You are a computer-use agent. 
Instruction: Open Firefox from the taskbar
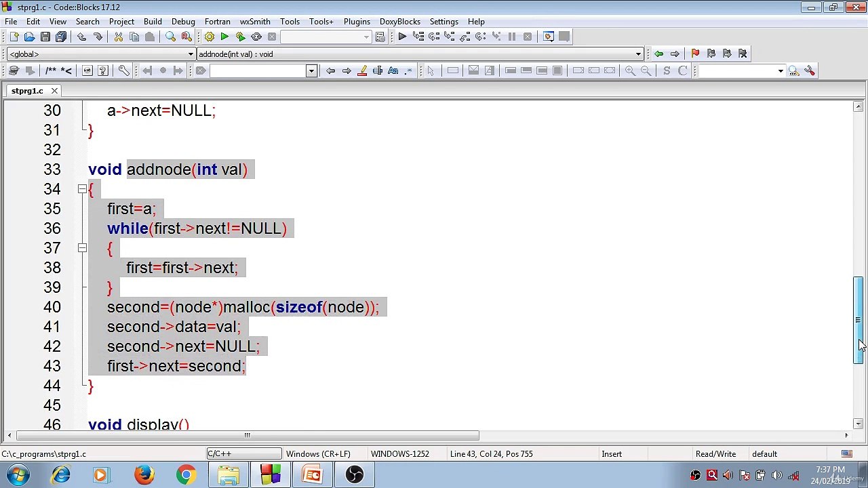pyautogui.click(x=144, y=475)
